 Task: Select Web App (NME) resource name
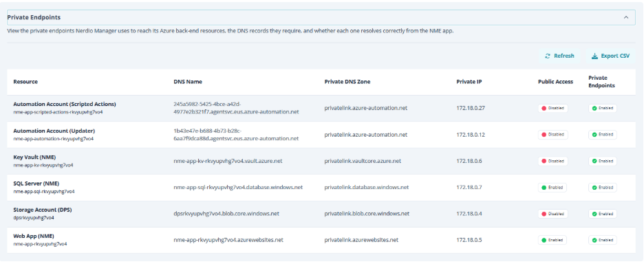[x=34, y=236]
